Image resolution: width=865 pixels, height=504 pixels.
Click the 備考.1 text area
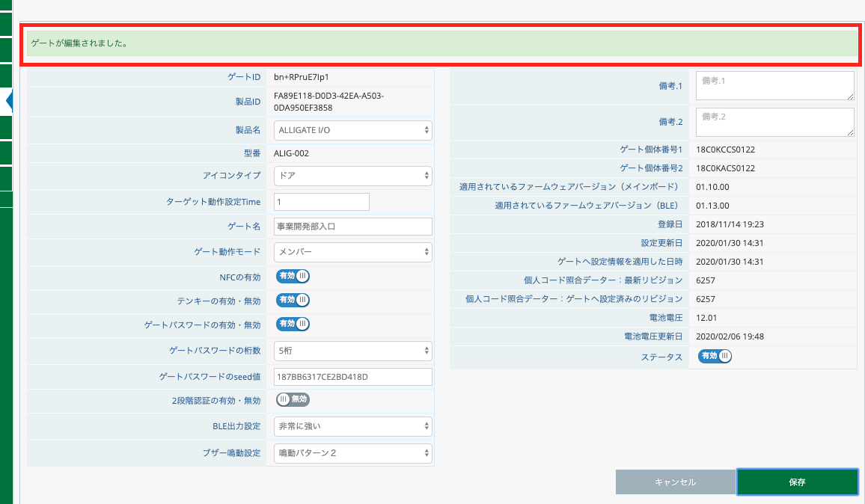[775, 85]
